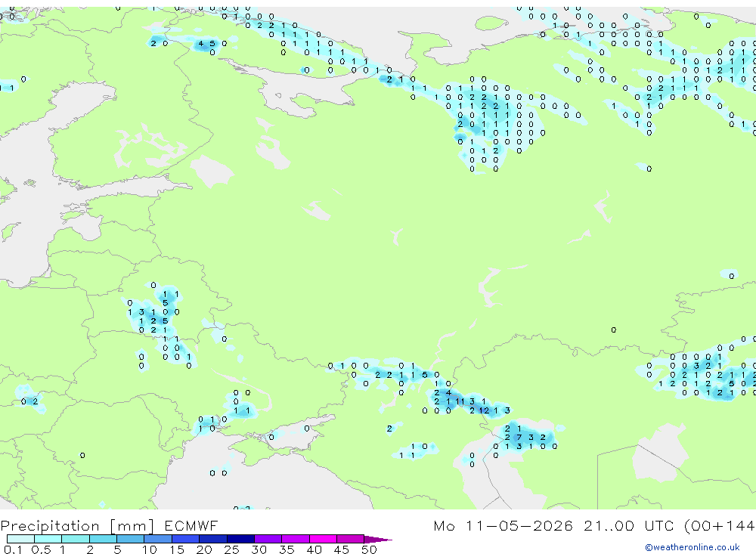Pick legend swatch between 0.5 and 1
Image resolution: width=756 pixels, height=554 pixels.
click(48, 539)
